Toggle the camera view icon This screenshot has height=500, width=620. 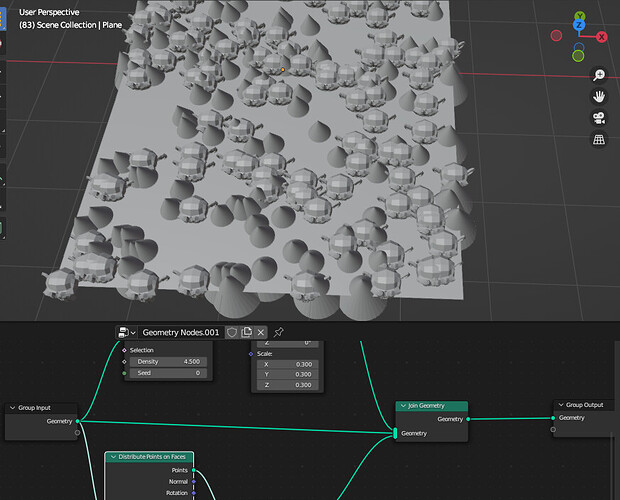click(x=599, y=118)
